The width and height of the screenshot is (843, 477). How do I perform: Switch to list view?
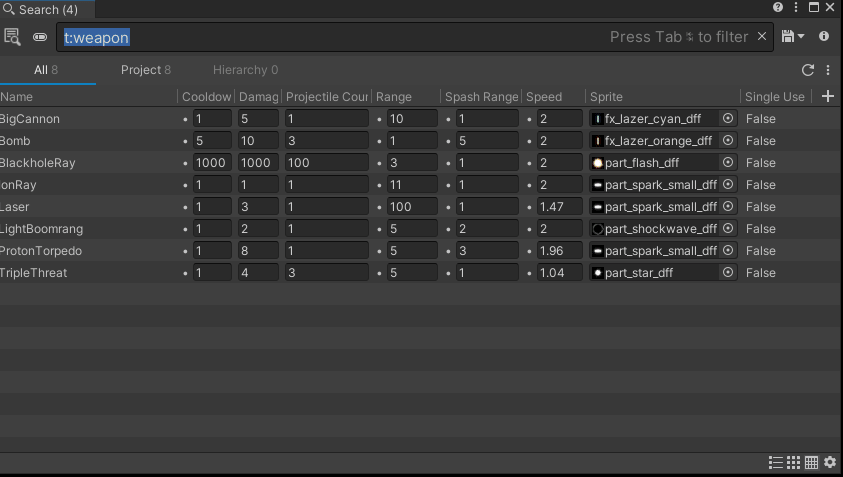click(x=775, y=462)
